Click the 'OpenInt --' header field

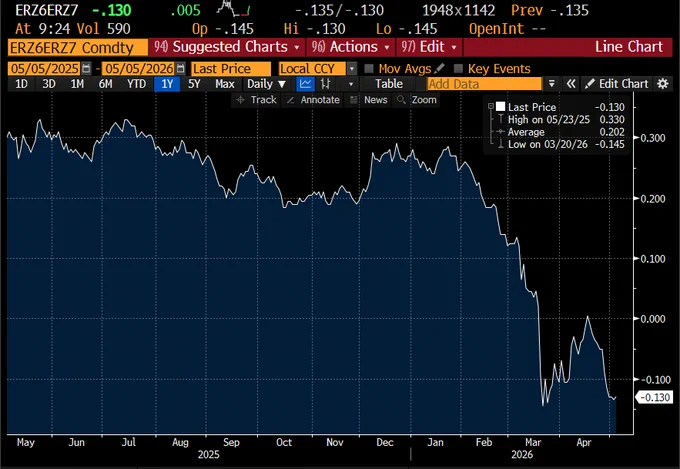pyautogui.click(x=507, y=29)
